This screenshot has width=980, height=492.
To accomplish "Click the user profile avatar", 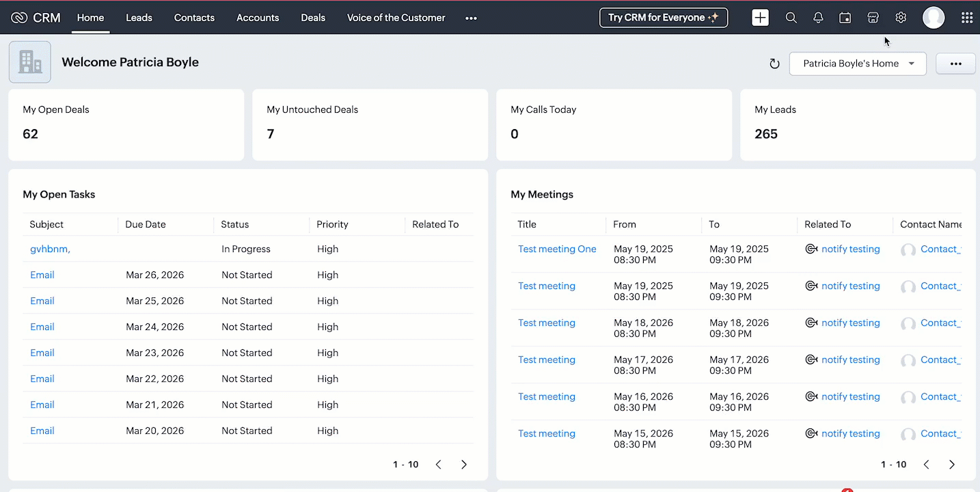I will 934,18.
